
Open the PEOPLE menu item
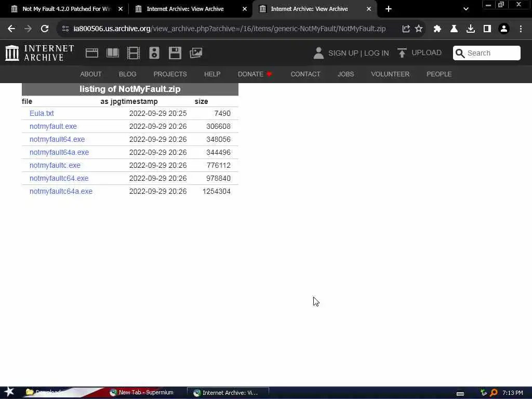tap(439, 74)
